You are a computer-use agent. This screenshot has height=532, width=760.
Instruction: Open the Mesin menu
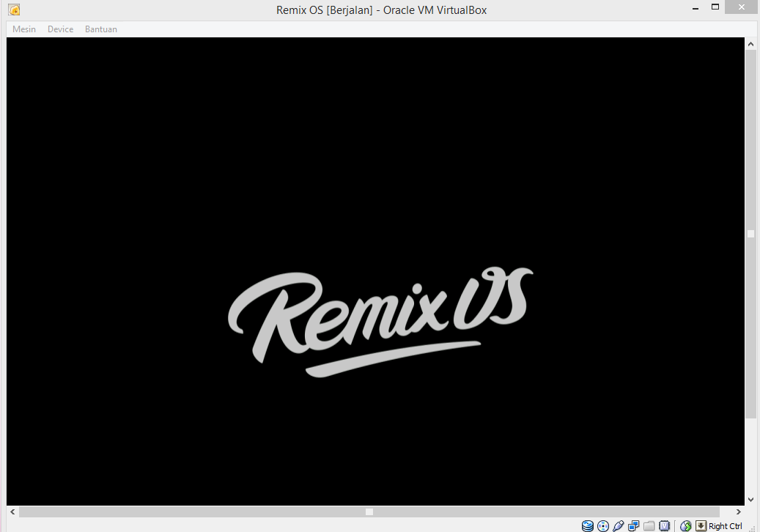[24, 29]
